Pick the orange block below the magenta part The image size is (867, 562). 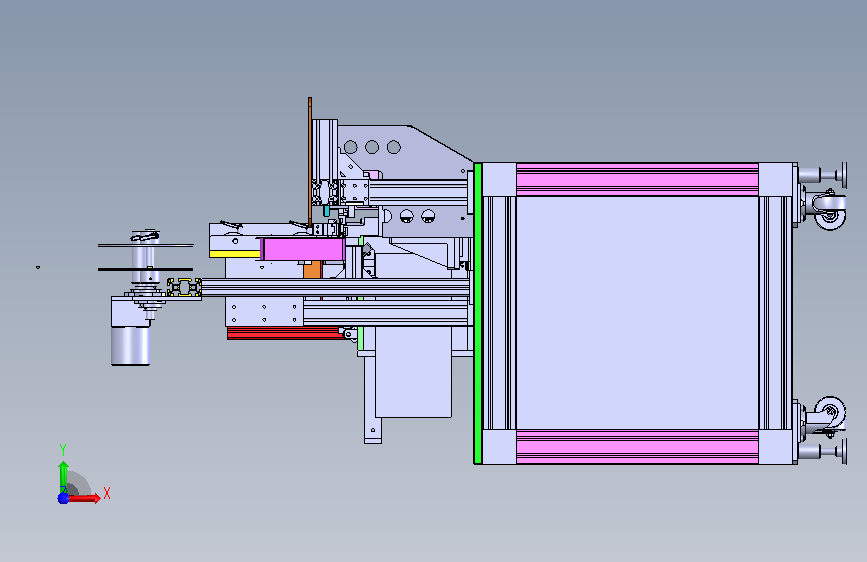pyautogui.click(x=312, y=269)
